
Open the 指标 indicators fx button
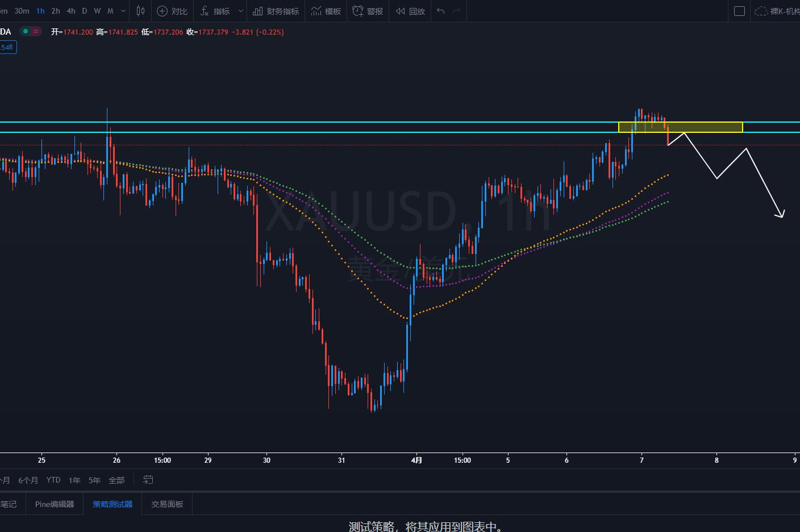[215, 11]
